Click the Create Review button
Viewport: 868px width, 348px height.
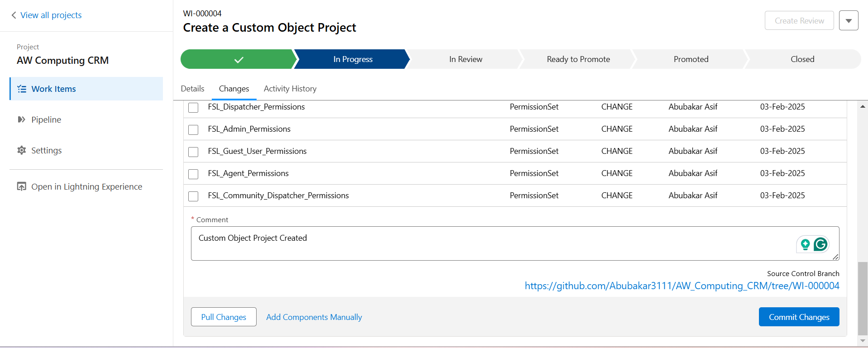(799, 21)
